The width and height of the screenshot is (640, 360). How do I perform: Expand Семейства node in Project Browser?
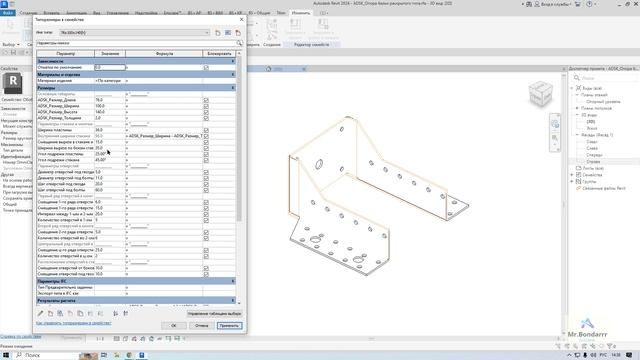point(572,175)
